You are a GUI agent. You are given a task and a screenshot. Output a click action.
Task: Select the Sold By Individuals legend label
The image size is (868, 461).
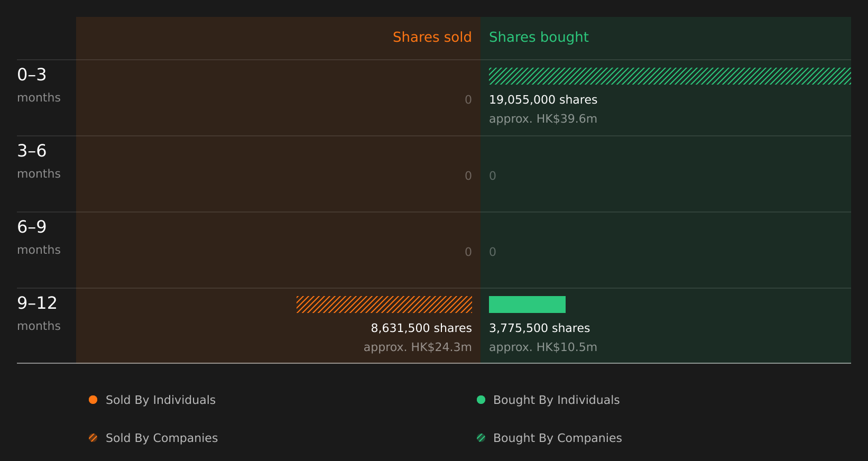161,400
